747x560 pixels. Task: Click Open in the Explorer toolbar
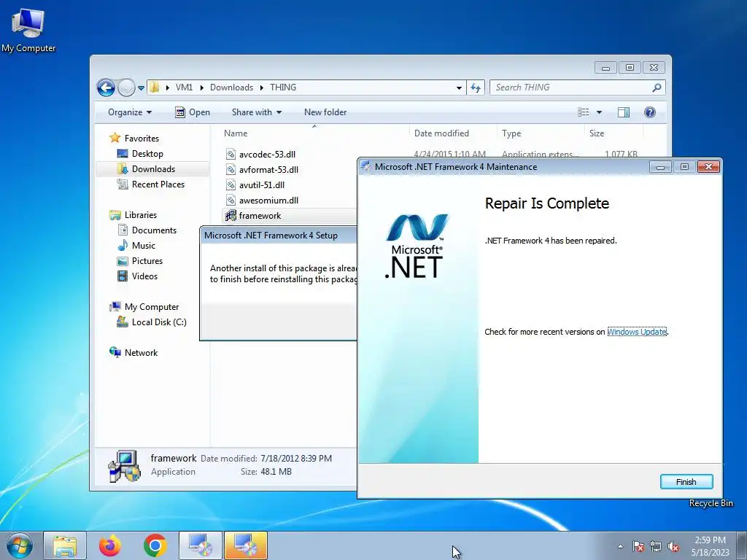click(193, 112)
